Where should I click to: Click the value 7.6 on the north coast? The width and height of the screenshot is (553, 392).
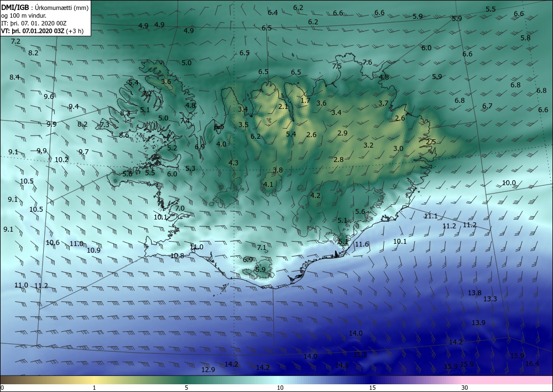[x=367, y=62]
